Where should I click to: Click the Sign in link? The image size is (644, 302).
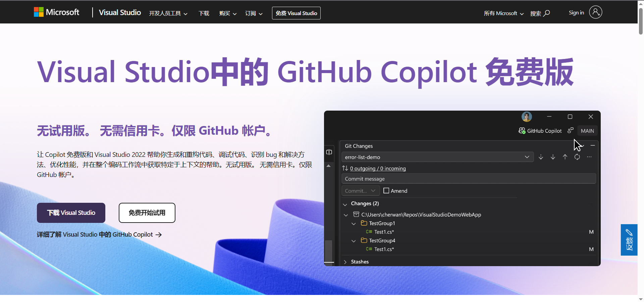pyautogui.click(x=576, y=13)
